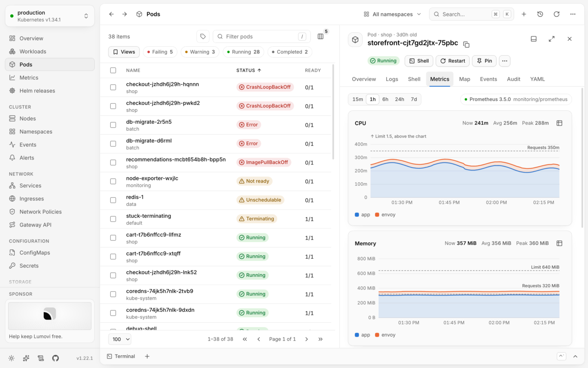Open the Views dropdown button
The width and height of the screenshot is (588, 368).
coord(124,52)
